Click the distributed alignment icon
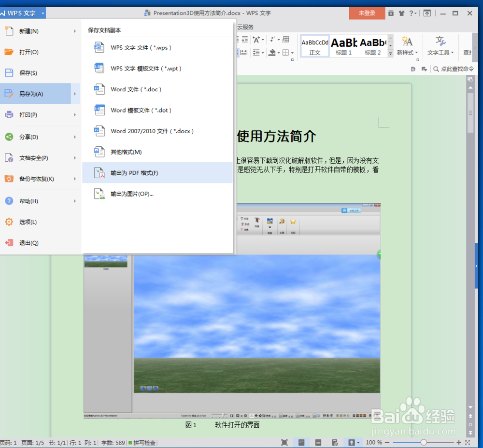Image resolution: width=483 pixels, height=448 pixels. [244, 52]
